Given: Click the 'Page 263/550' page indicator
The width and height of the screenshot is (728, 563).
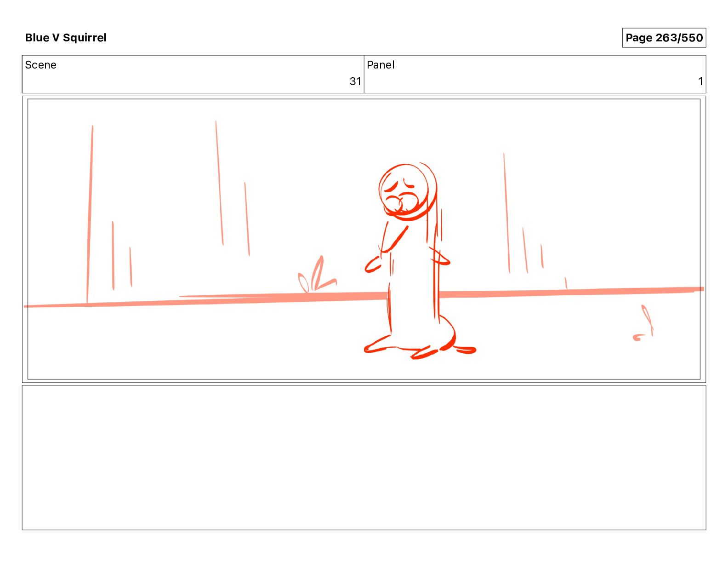Looking at the screenshot, I should 664,38.
